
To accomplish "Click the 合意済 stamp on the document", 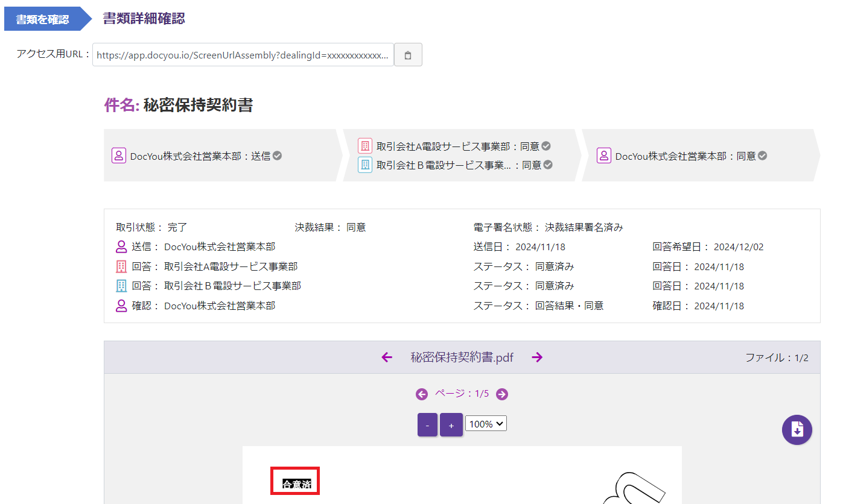I will pyautogui.click(x=296, y=484).
